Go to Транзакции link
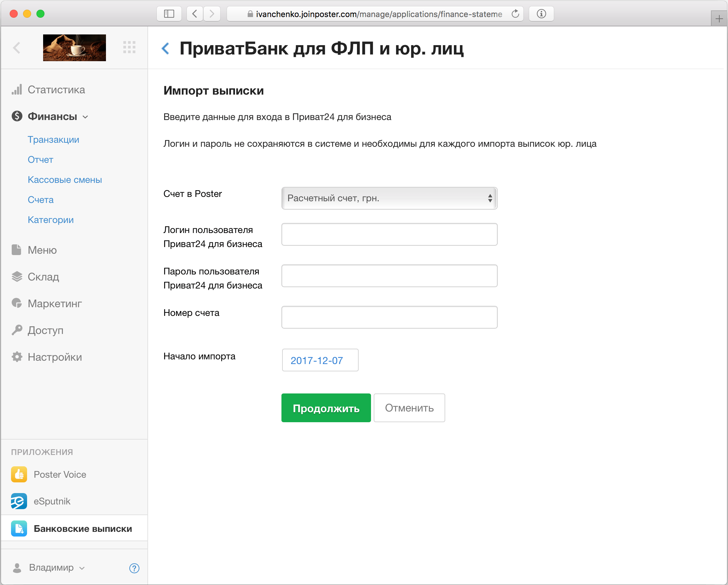The width and height of the screenshot is (728, 585). pos(53,139)
